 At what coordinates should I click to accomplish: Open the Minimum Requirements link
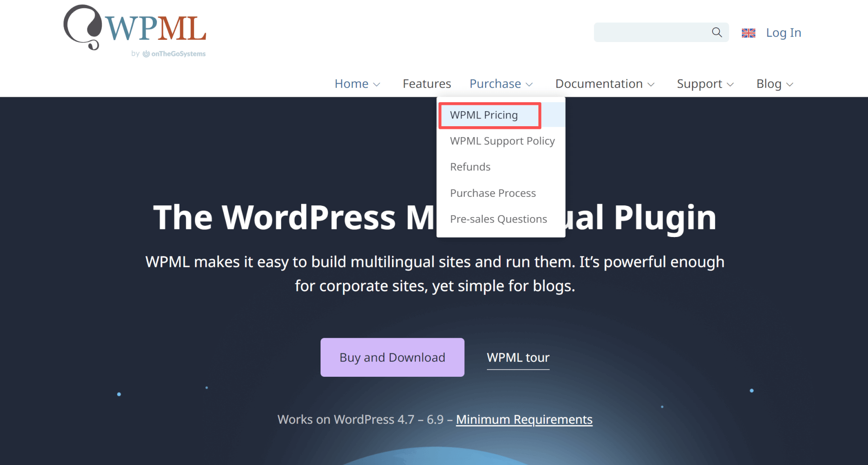pyautogui.click(x=524, y=419)
